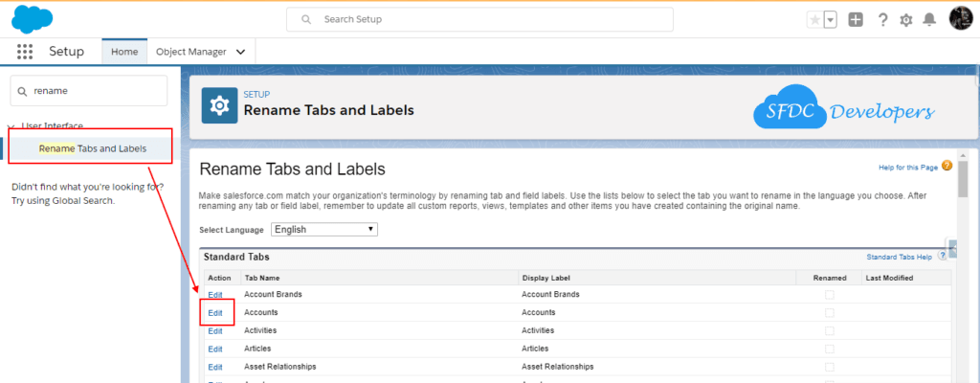Edit the Articles tab
This screenshot has height=383, width=980.
[215, 349]
